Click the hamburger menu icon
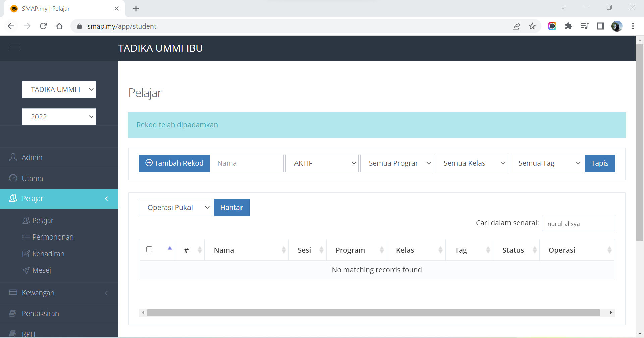Image resolution: width=644 pixels, height=338 pixels. pyautogui.click(x=15, y=48)
